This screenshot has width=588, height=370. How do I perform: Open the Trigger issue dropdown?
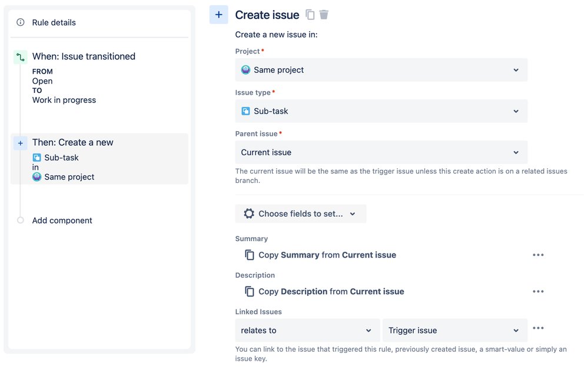tap(454, 331)
